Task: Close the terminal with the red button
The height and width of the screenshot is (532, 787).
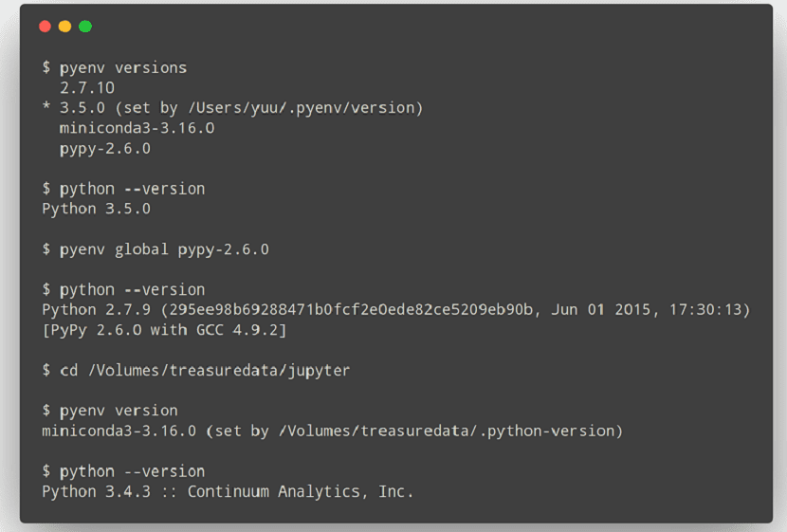Action: point(45,27)
